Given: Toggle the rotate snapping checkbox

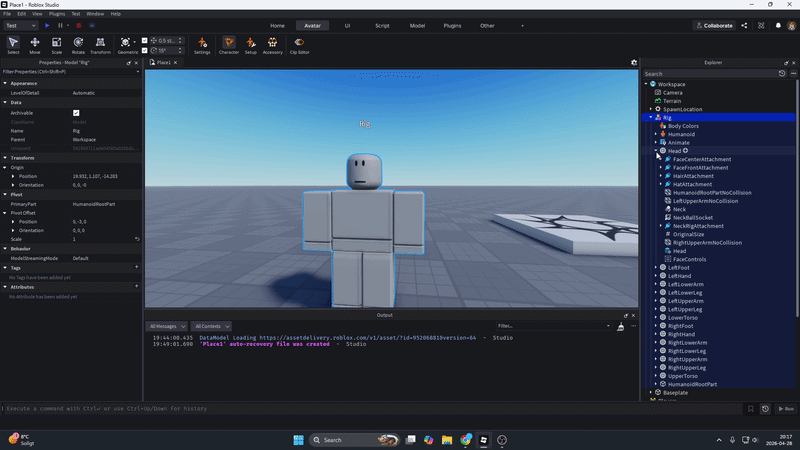Looking at the screenshot, I should coord(144,51).
